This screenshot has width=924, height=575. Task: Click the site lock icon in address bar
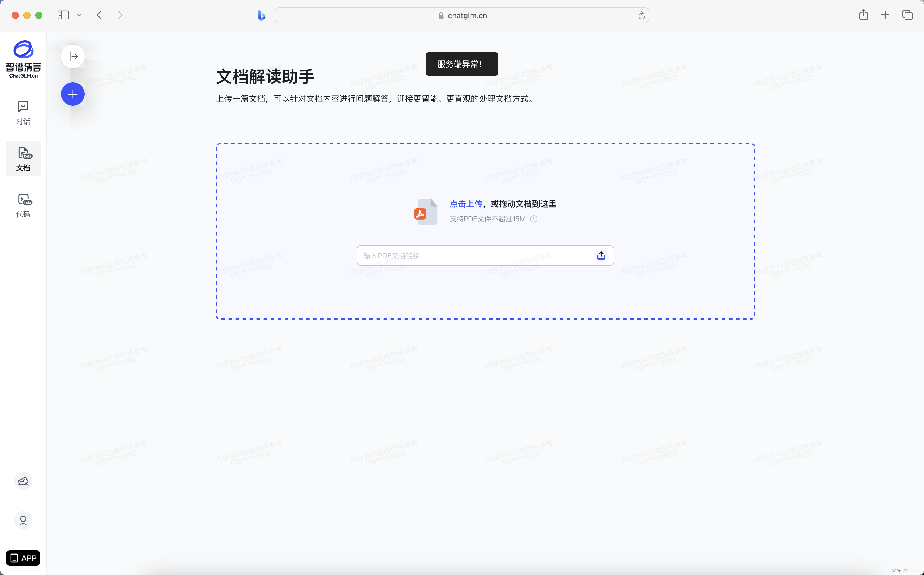441,16
